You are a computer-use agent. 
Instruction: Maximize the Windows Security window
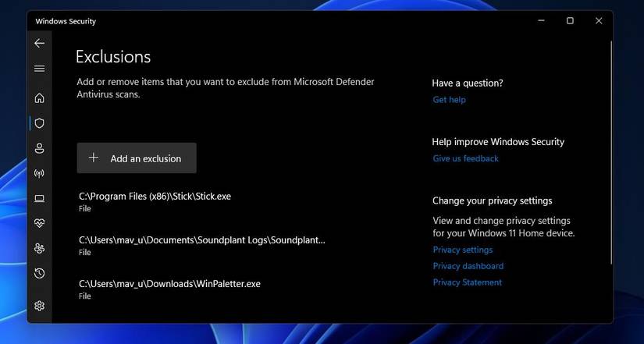(x=570, y=21)
